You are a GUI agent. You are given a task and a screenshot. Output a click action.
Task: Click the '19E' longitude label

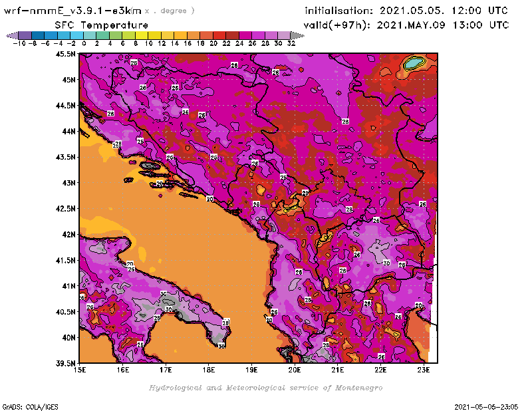pyautogui.click(x=251, y=370)
